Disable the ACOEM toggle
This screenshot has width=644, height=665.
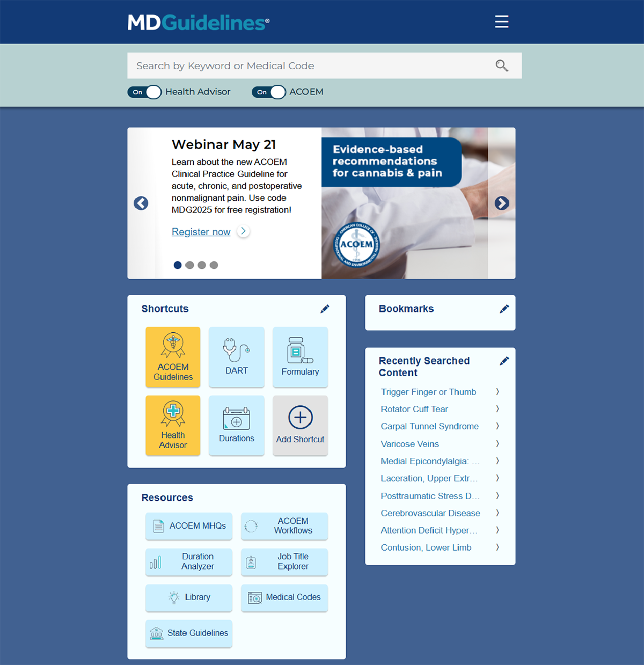[x=268, y=92]
